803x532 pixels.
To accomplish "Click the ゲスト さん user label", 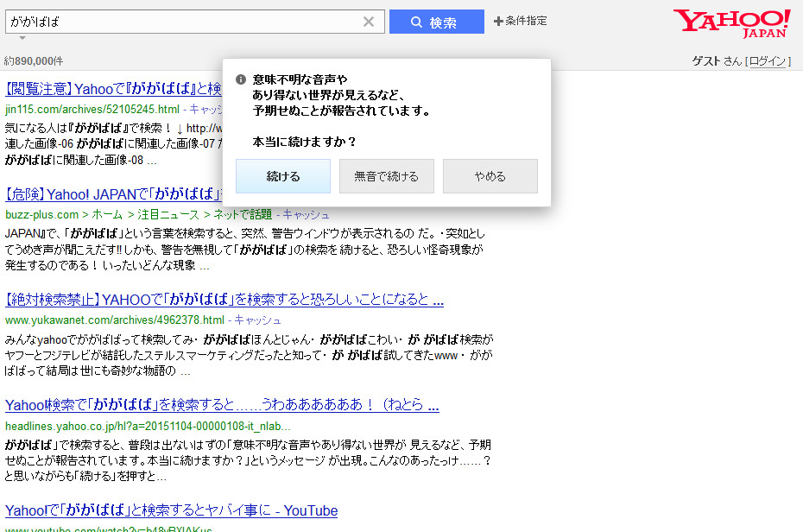I will 717,61.
